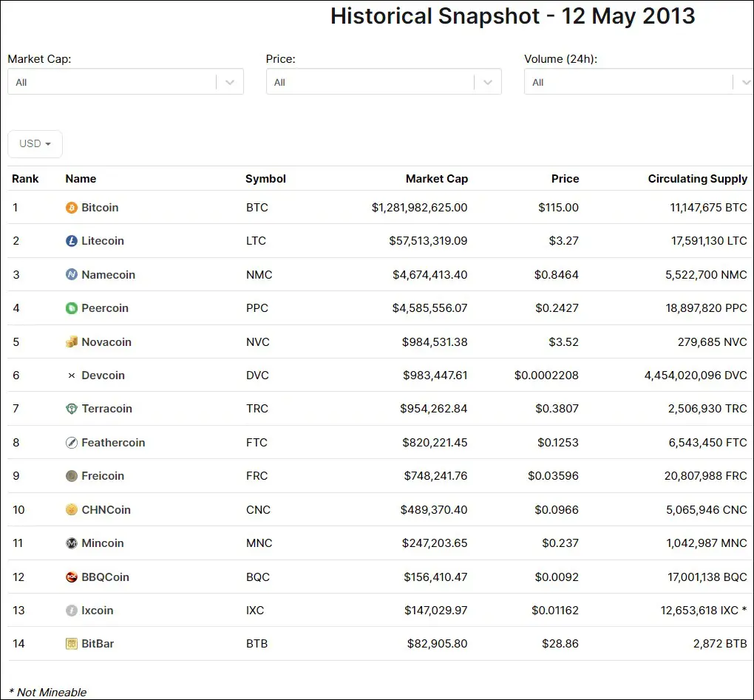Open the BBQCoin name link
This screenshot has height=700, width=754.
click(105, 577)
